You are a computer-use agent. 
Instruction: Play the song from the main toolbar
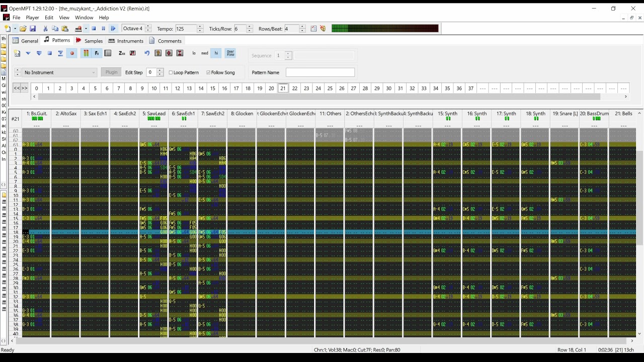(113, 29)
